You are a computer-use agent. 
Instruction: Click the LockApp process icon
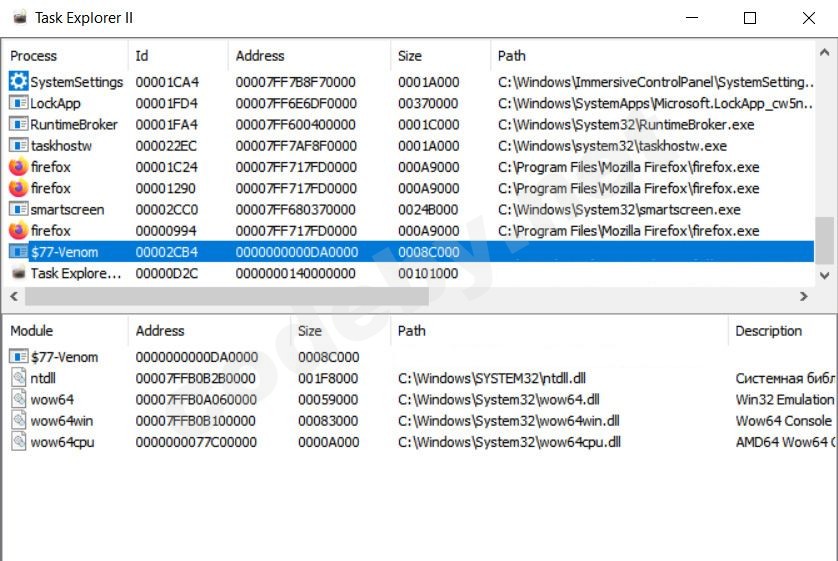[18, 103]
